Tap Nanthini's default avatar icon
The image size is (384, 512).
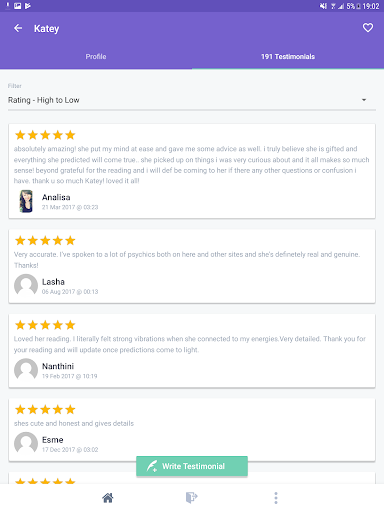(x=26, y=370)
